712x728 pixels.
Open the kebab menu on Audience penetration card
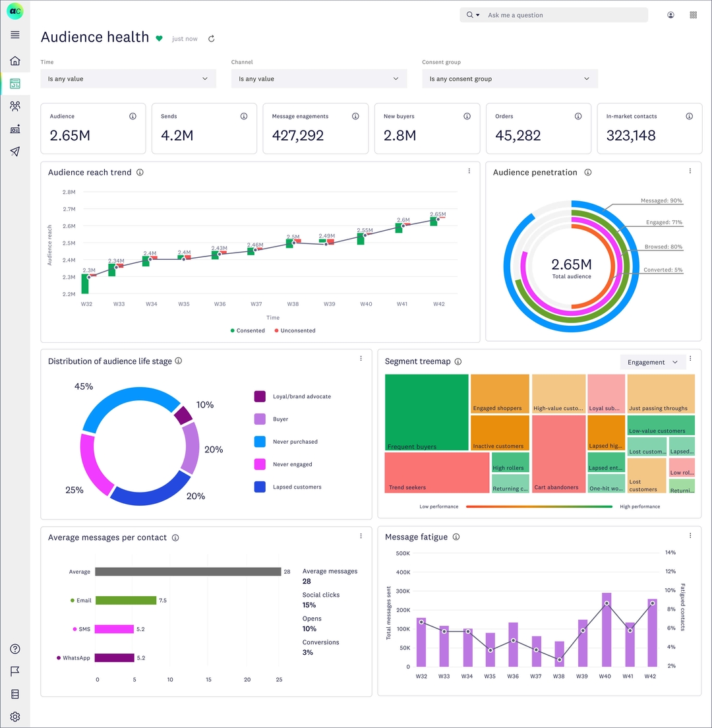[690, 171]
